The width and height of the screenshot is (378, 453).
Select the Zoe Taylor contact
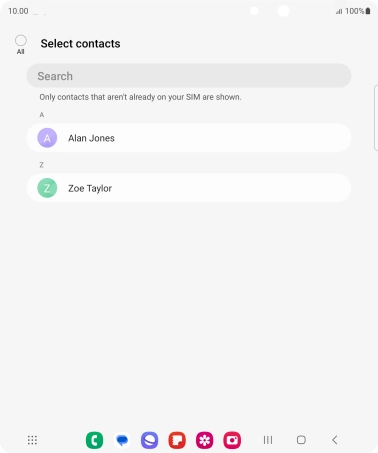point(189,188)
